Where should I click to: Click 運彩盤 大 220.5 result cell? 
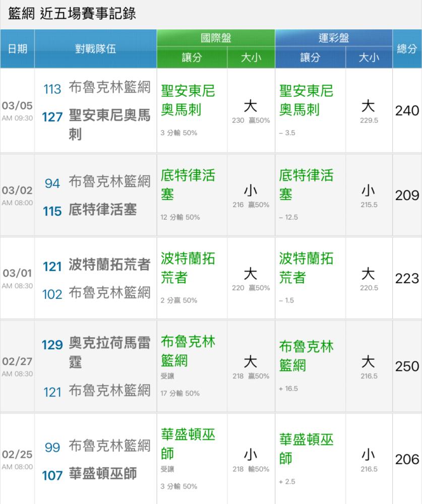click(369, 279)
